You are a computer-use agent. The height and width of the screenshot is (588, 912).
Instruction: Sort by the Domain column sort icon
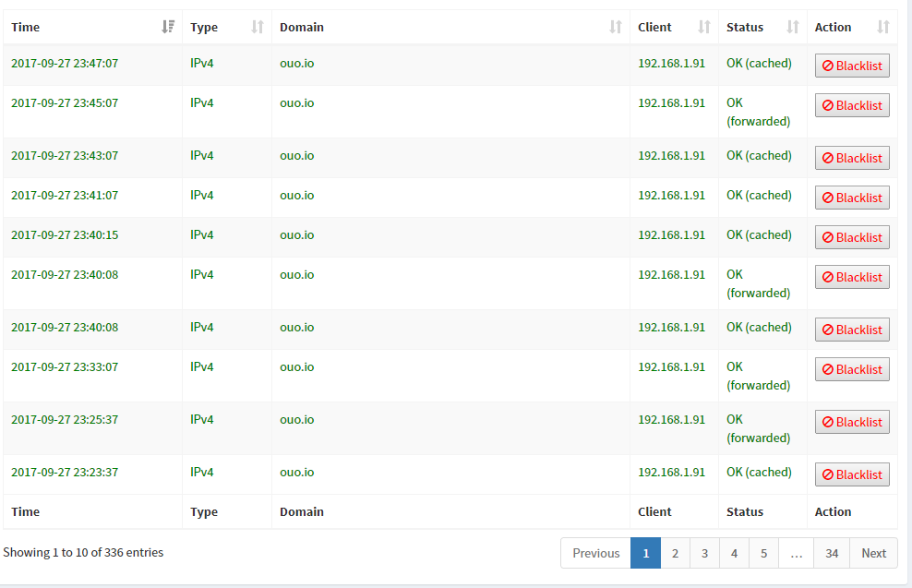click(x=616, y=27)
